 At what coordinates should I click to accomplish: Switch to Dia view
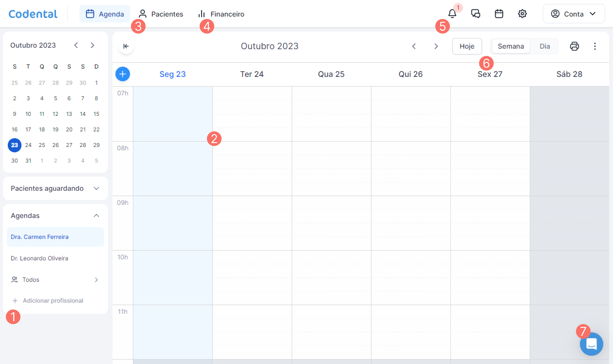(545, 46)
